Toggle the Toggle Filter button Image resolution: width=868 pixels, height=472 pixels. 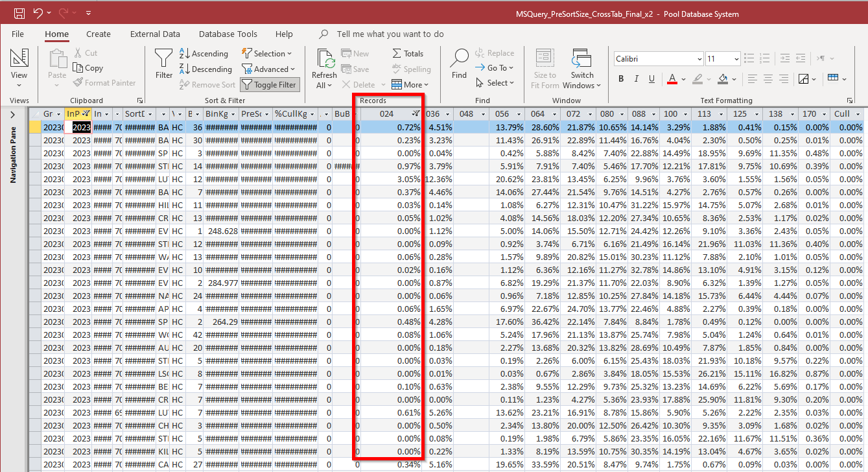[x=268, y=85]
